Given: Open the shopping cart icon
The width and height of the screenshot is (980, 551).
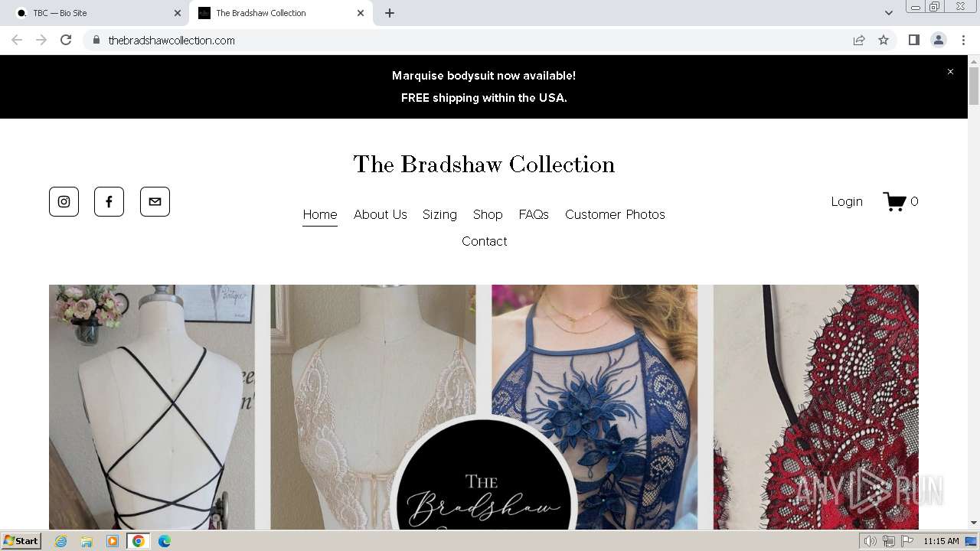Looking at the screenshot, I should pyautogui.click(x=894, y=201).
